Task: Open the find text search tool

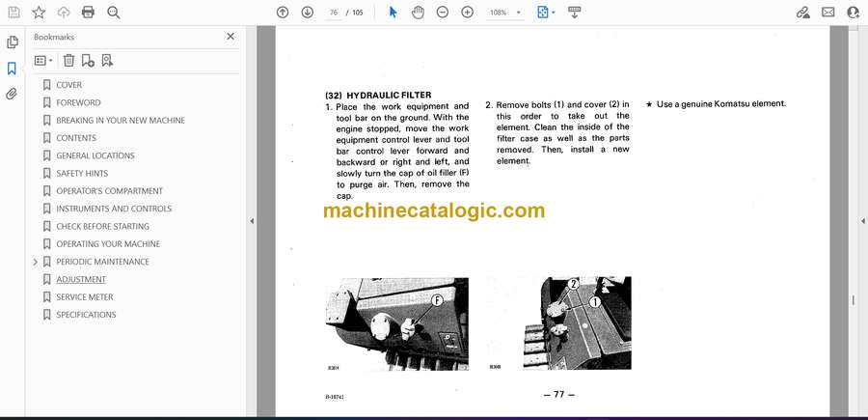Action: (x=114, y=13)
